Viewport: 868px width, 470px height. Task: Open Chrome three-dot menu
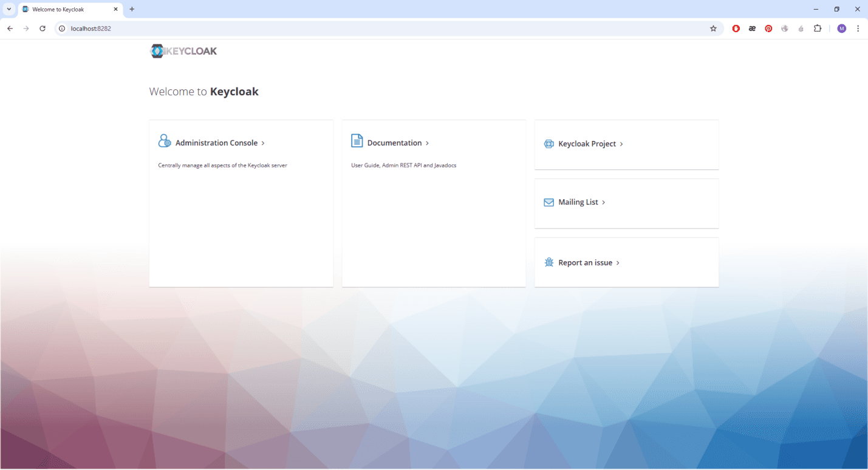coord(858,29)
